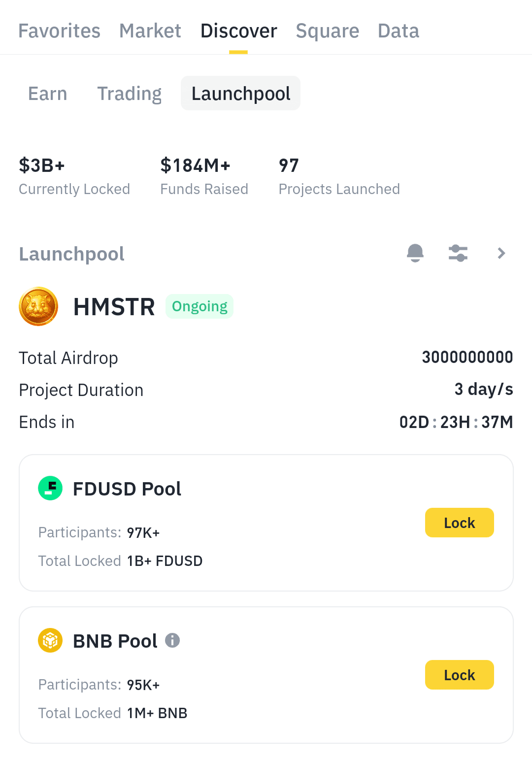Lock funds in FDUSD Pool
The width and height of the screenshot is (532, 761).
tap(459, 523)
